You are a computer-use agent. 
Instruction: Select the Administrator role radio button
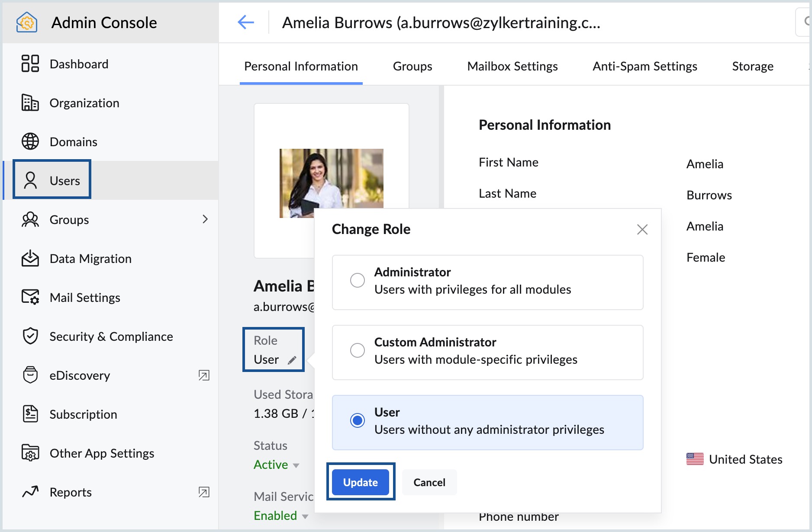click(358, 280)
